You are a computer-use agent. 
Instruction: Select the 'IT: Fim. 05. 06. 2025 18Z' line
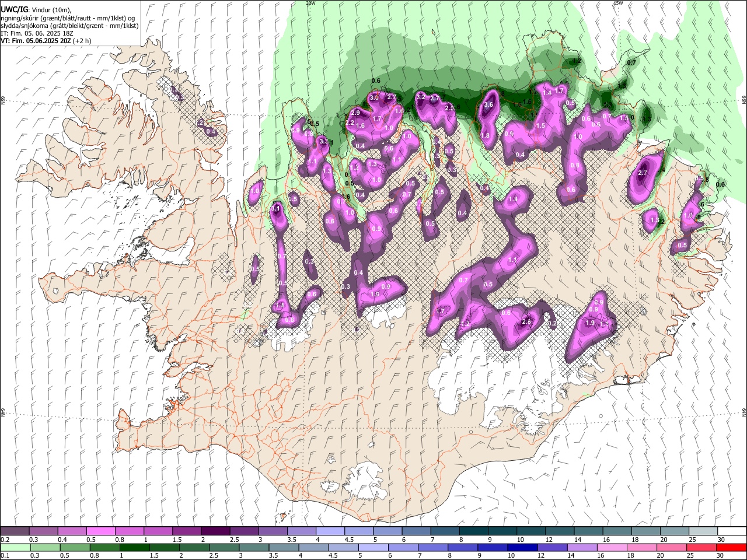tap(37, 33)
